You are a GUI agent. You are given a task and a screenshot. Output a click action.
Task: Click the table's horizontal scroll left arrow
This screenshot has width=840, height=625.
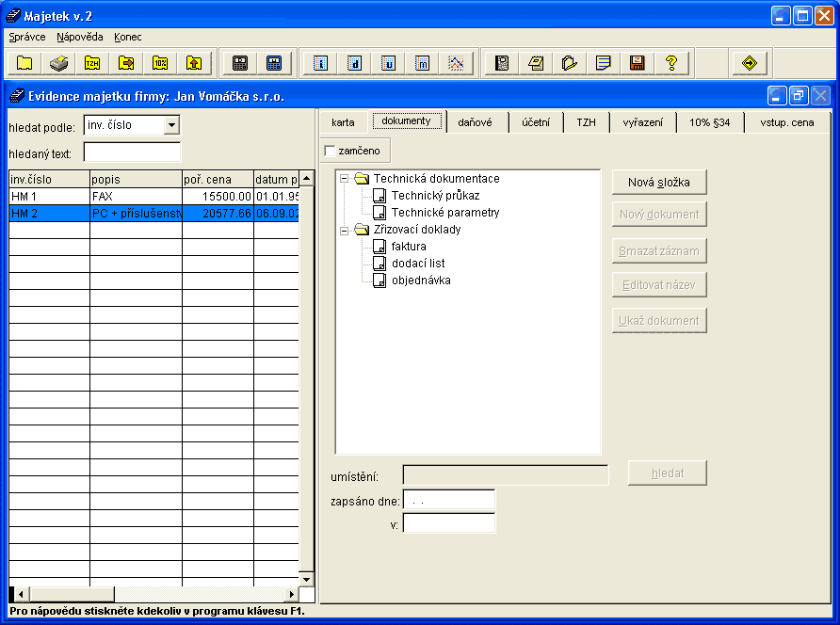[x=22, y=594]
